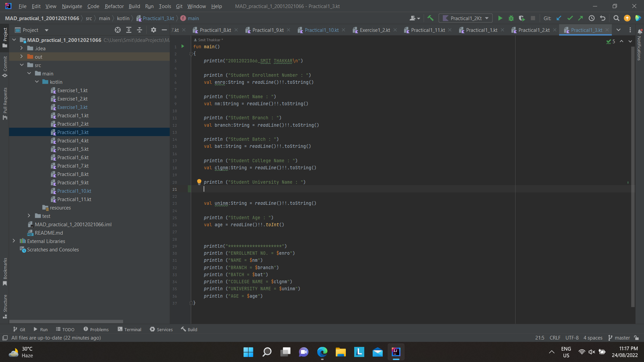Click the yellow intention lightbulb on line 20
Screen dimensions: 644x362
coord(199,182)
